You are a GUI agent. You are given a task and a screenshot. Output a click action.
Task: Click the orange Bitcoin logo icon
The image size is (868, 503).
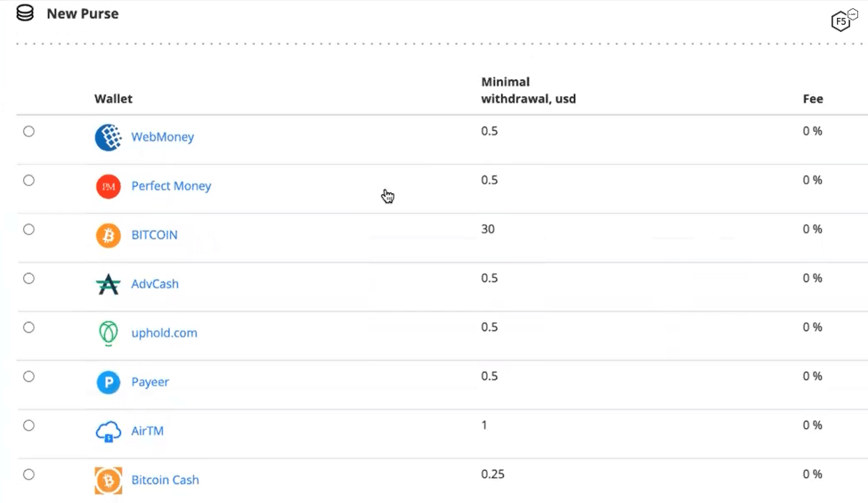coord(108,235)
